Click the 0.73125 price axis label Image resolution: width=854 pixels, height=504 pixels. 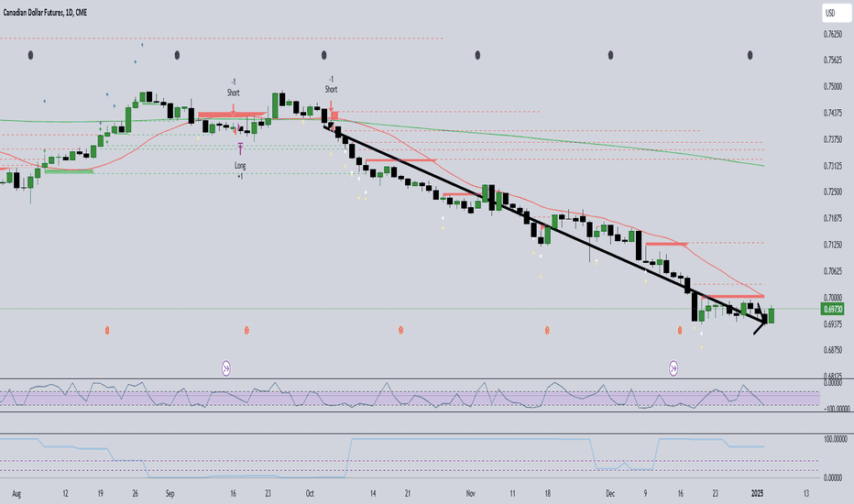833,166
